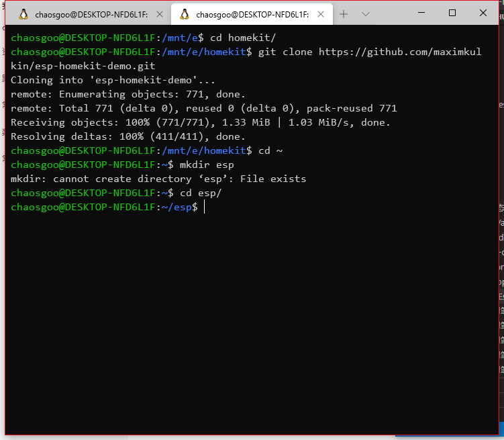Viewport: 504px width, 440px height.
Task: Maximize the terminal window
Action: tap(452, 13)
